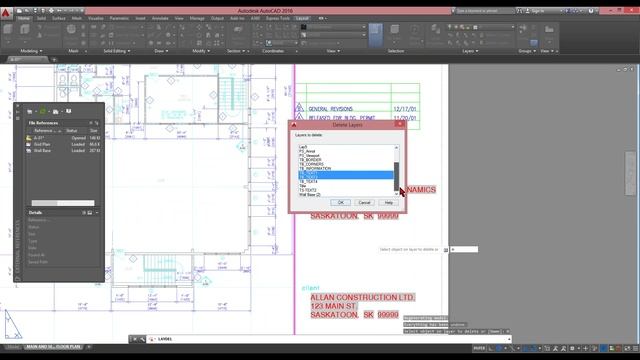This screenshot has width=640, height=360.
Task: Open the Annotate ribbon tab
Action: (160, 18)
